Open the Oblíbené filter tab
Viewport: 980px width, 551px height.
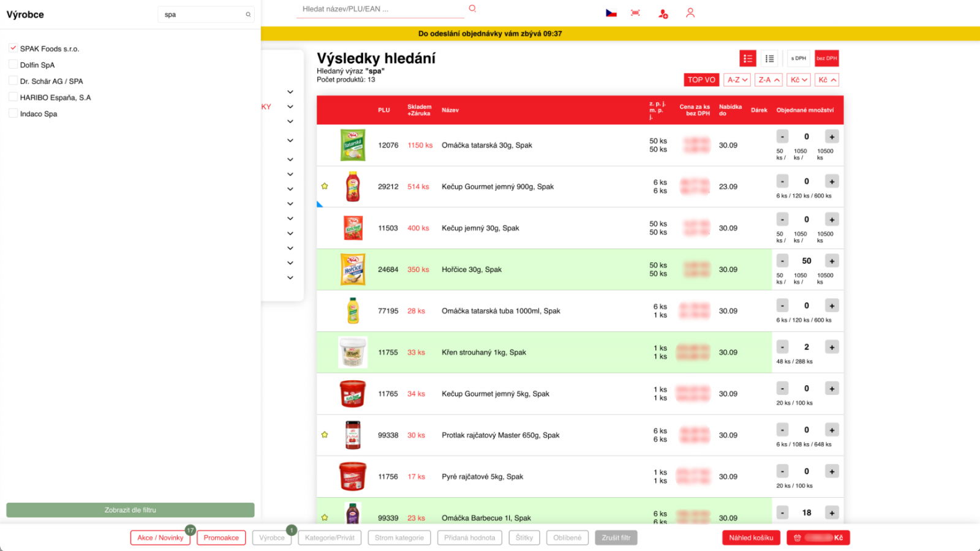coord(567,538)
